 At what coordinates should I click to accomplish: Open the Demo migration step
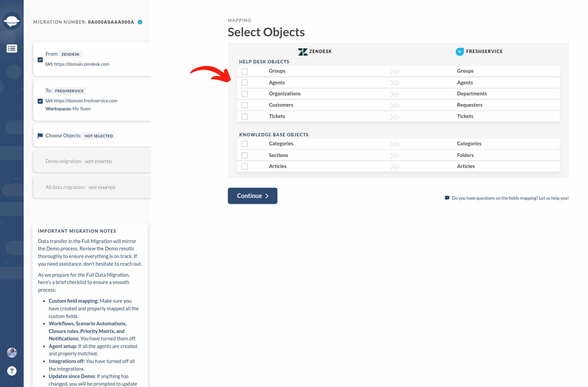92,161
